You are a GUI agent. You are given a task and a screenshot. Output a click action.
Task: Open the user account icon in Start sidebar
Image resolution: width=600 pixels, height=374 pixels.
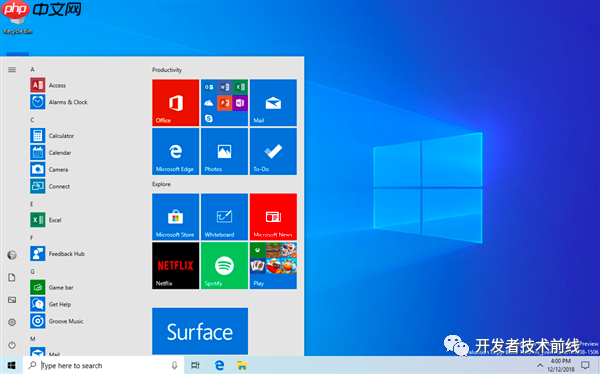click(x=12, y=255)
